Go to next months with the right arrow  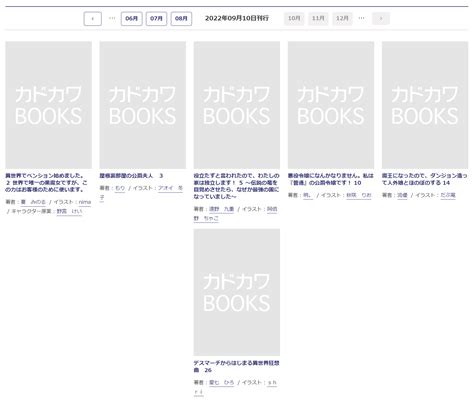[381, 19]
